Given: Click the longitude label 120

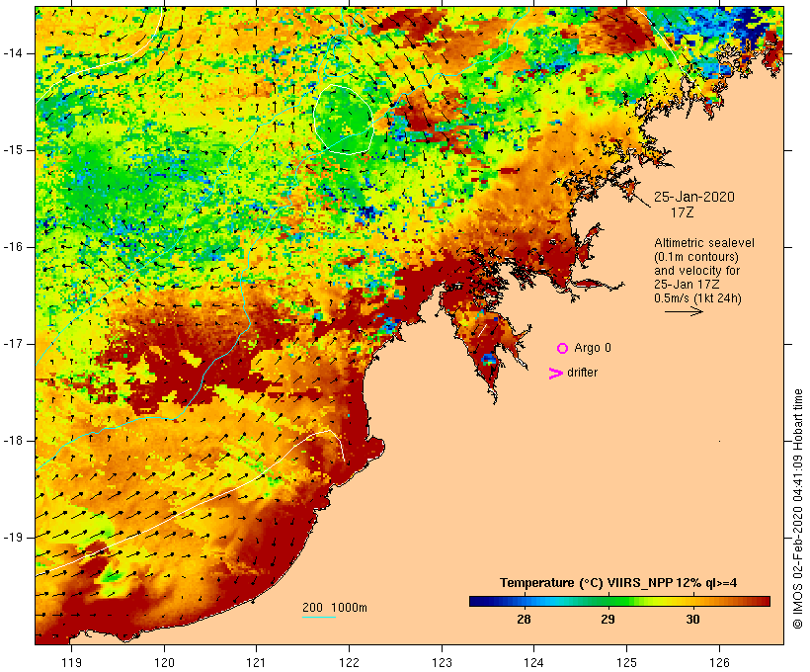Looking at the screenshot, I should [x=164, y=662].
